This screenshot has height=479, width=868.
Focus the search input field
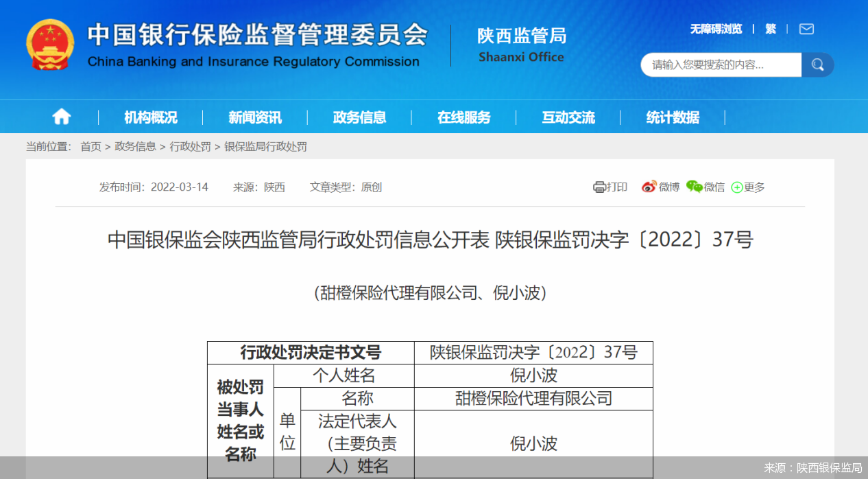pyautogui.click(x=720, y=65)
